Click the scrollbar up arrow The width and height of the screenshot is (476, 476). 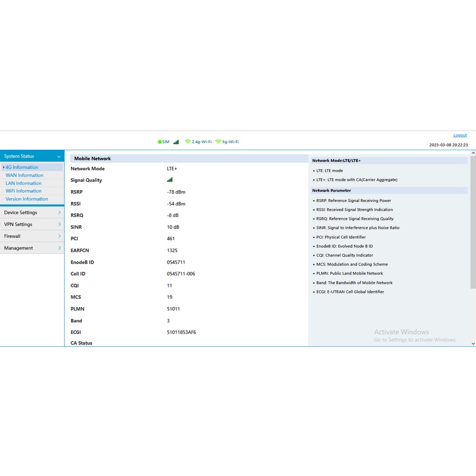(473, 153)
